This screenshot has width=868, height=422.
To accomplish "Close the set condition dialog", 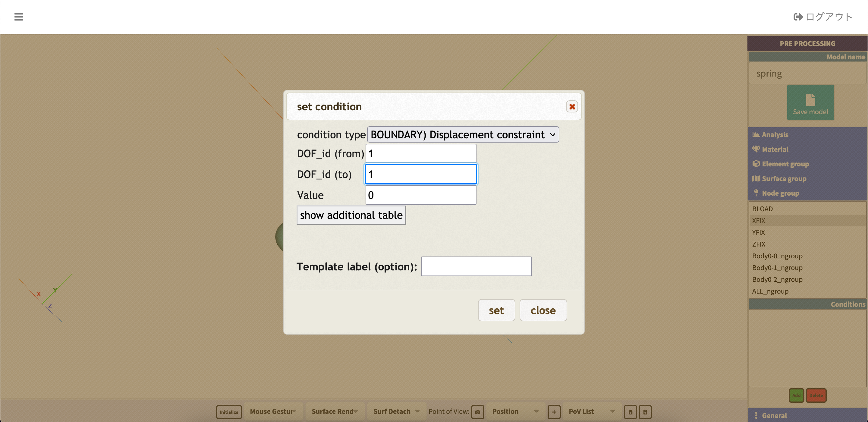I will (x=572, y=107).
